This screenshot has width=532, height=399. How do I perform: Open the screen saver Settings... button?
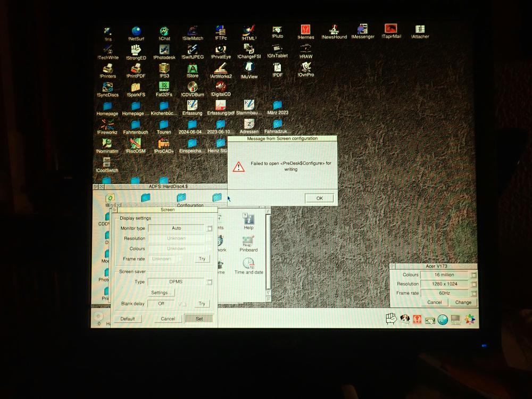(161, 293)
